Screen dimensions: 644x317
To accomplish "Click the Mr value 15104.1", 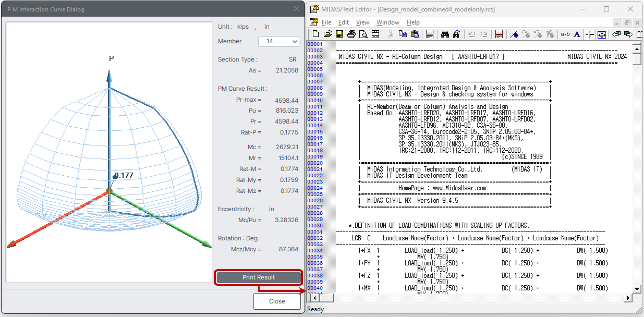I will 288,158.
